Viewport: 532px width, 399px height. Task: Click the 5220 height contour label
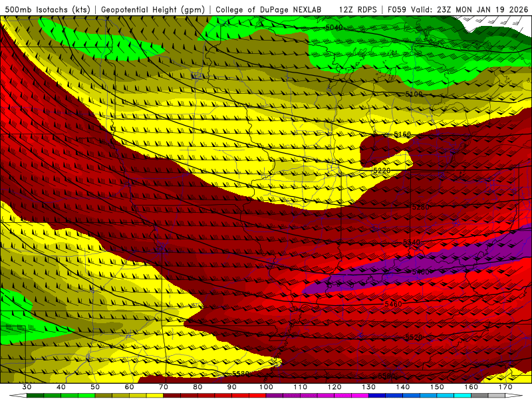click(x=382, y=170)
